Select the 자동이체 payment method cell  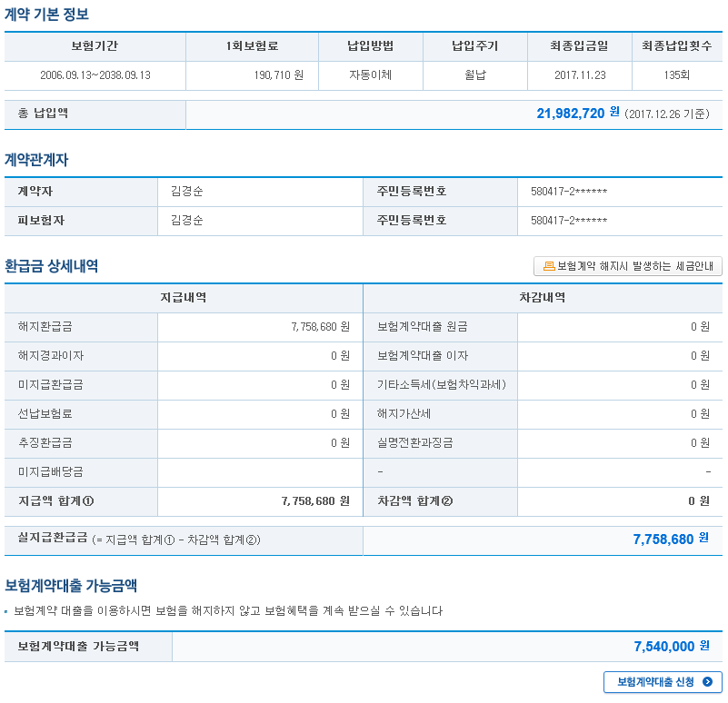370,75
